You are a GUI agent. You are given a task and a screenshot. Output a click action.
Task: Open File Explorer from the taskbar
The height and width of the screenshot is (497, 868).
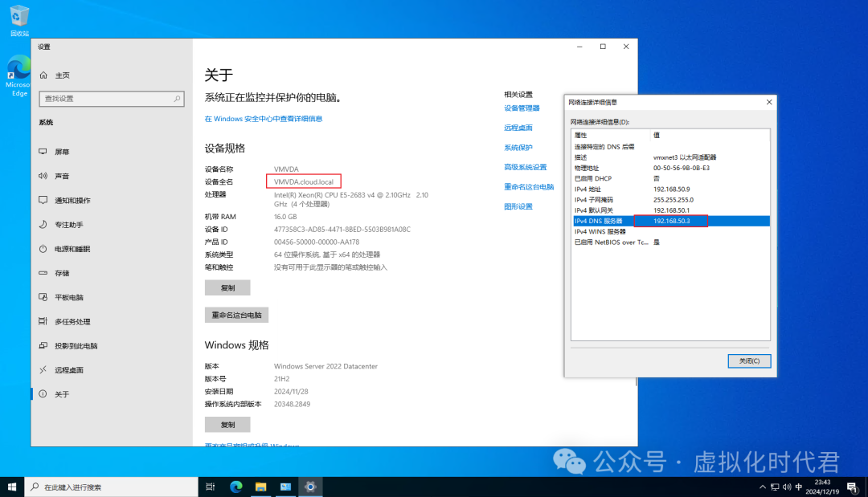(x=260, y=487)
